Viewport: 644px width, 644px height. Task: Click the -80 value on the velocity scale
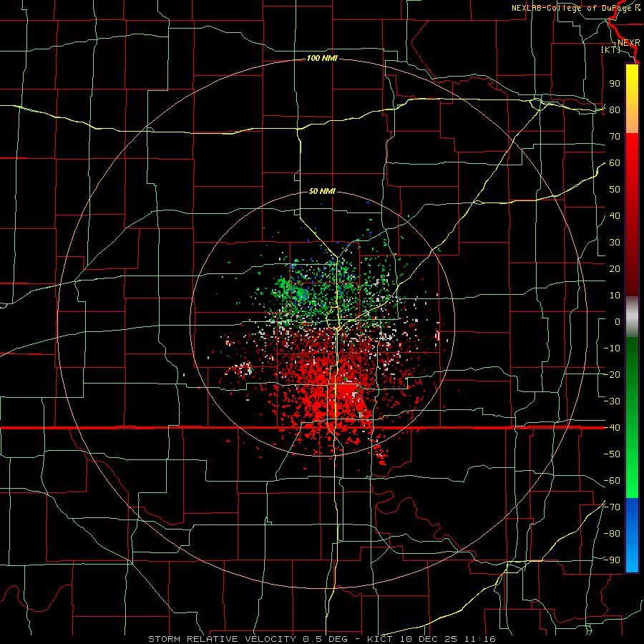tap(612, 534)
